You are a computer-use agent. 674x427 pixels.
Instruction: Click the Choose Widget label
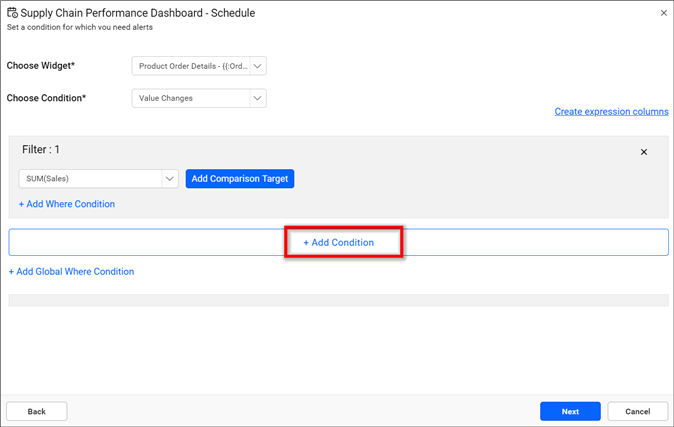point(41,66)
